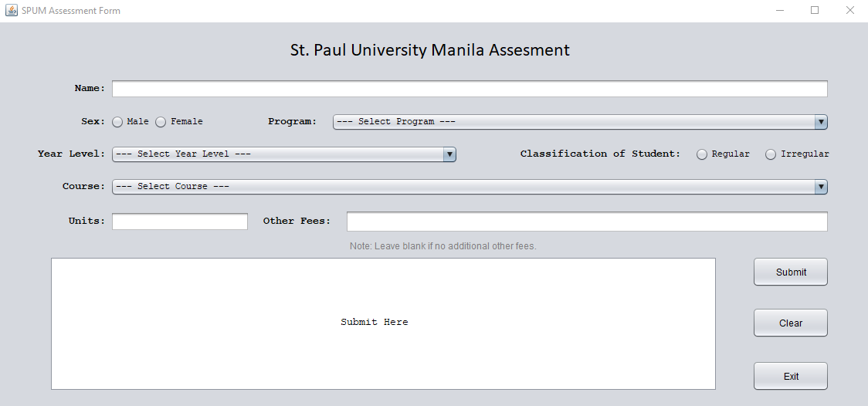Open the Select Program dropdown
868x406 pixels.
tap(580, 122)
